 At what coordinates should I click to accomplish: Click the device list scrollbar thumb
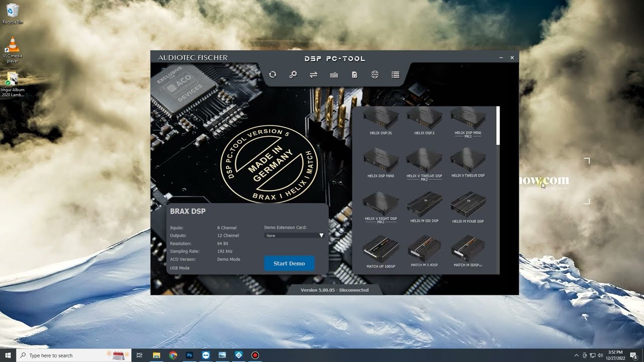tap(498, 126)
